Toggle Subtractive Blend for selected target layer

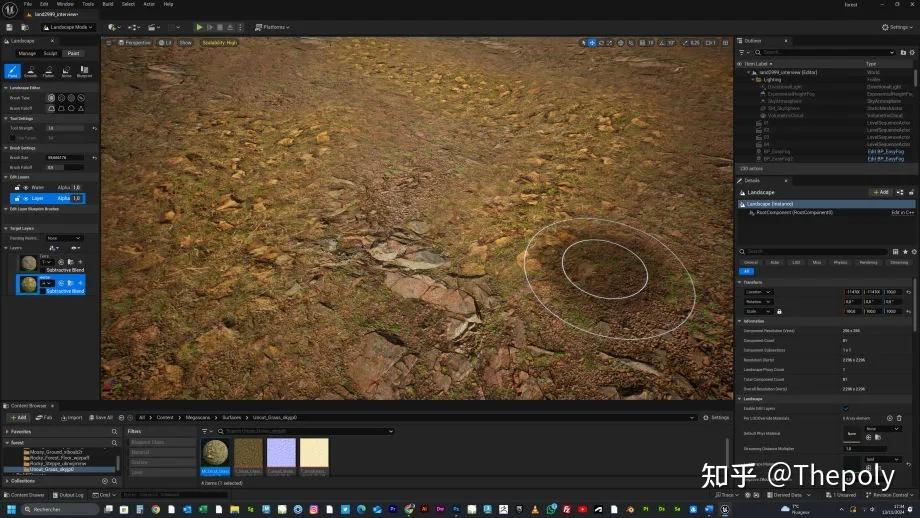(x=43, y=291)
